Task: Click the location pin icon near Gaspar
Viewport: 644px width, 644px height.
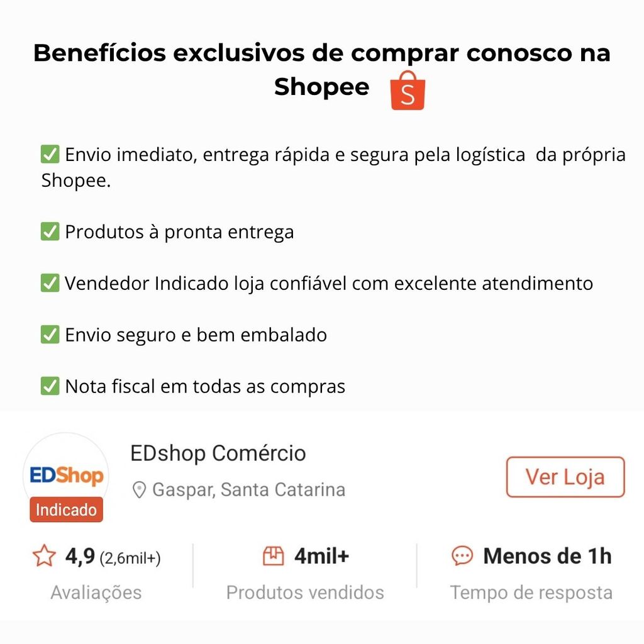Action: [x=139, y=490]
